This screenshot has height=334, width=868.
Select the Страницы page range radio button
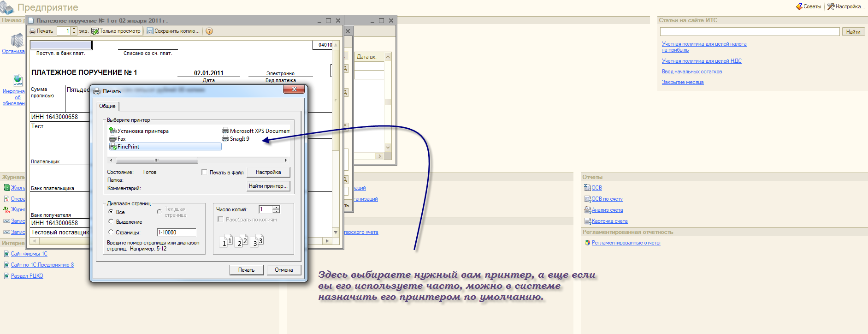tap(111, 233)
